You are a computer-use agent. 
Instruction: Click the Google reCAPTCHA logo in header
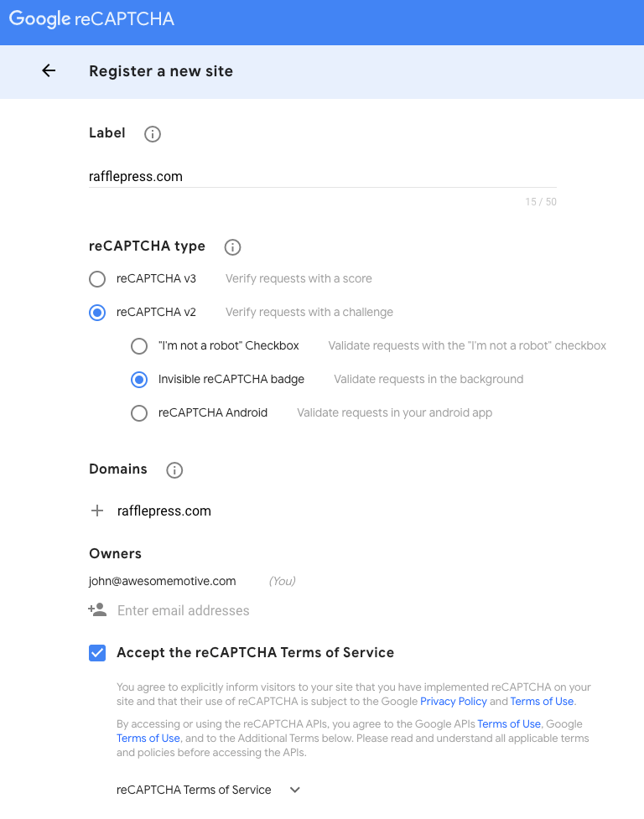click(x=91, y=18)
